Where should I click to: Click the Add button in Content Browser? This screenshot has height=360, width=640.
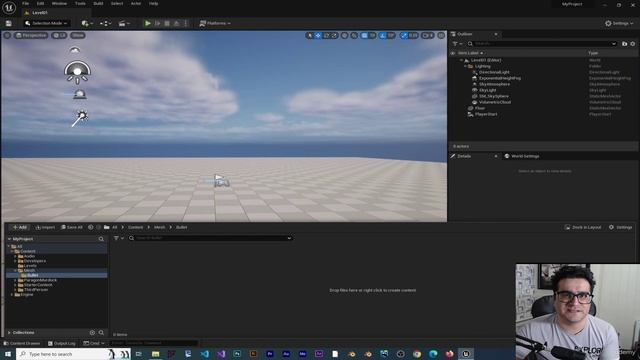pos(20,227)
